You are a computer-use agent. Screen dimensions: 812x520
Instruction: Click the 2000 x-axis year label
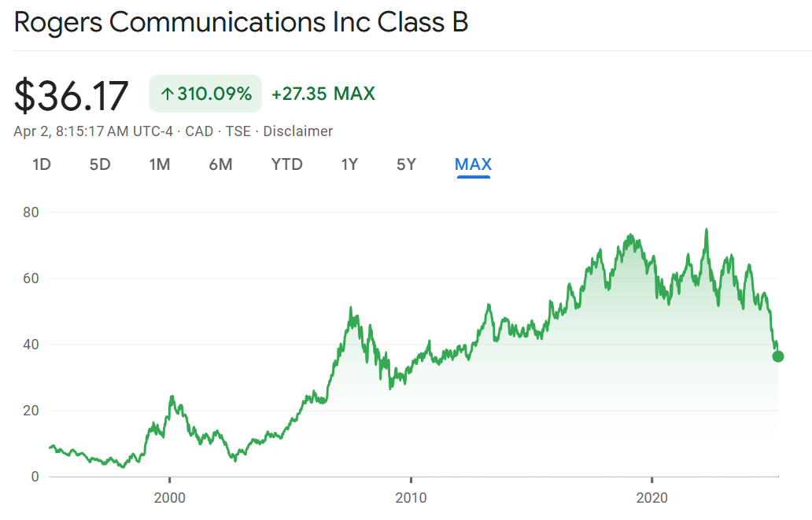169,498
